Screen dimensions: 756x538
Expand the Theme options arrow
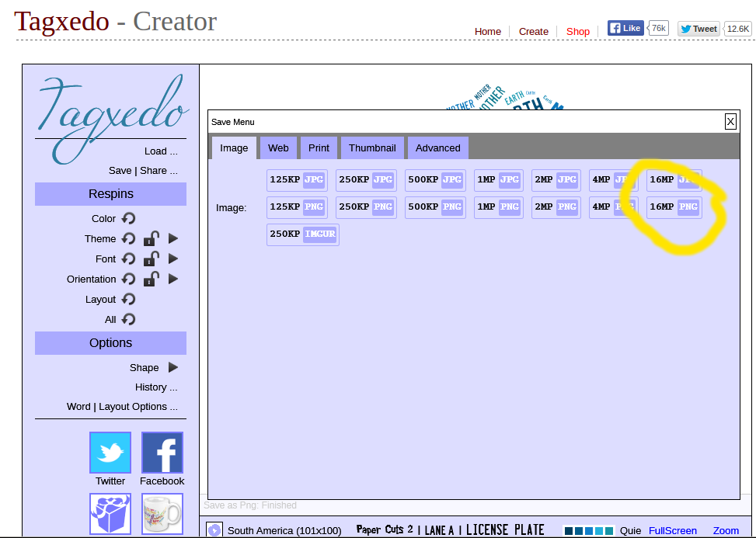point(173,238)
